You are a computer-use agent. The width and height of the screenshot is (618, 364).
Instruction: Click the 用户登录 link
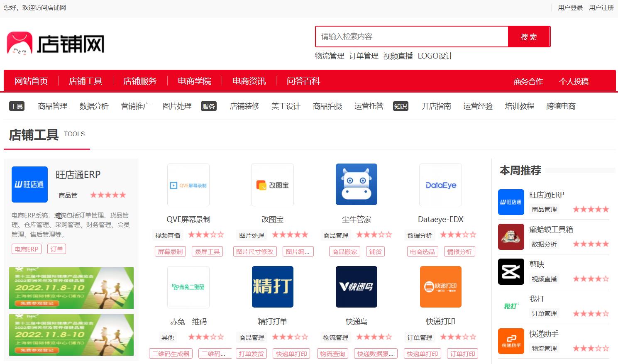point(570,8)
